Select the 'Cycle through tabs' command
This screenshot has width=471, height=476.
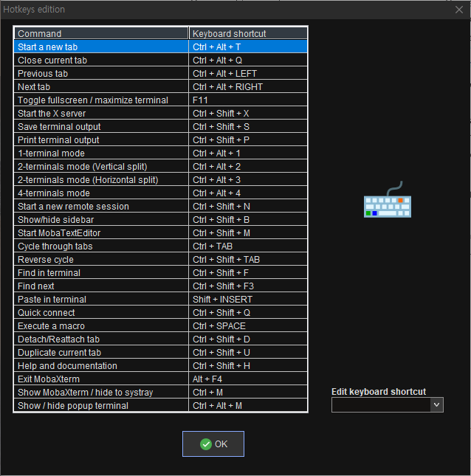pos(101,246)
